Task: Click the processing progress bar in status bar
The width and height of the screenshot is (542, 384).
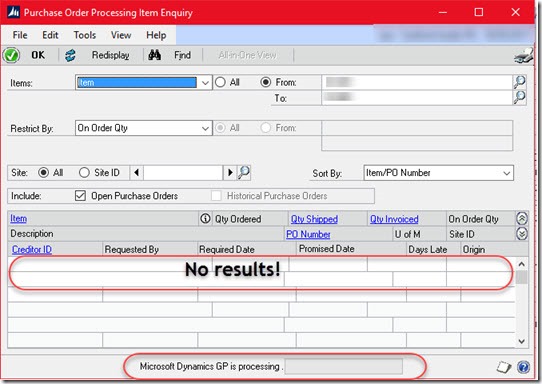Action: tap(344, 367)
